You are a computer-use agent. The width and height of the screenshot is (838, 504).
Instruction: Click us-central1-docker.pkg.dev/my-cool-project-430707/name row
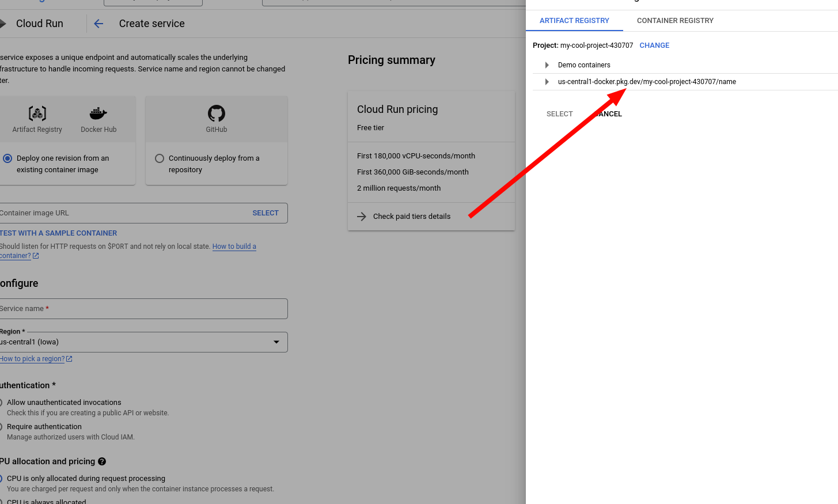(647, 82)
